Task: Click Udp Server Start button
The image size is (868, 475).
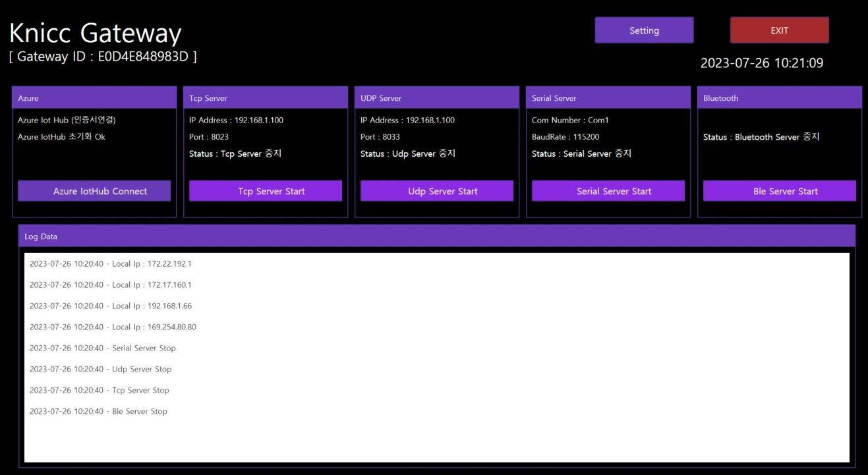Action: coord(437,191)
